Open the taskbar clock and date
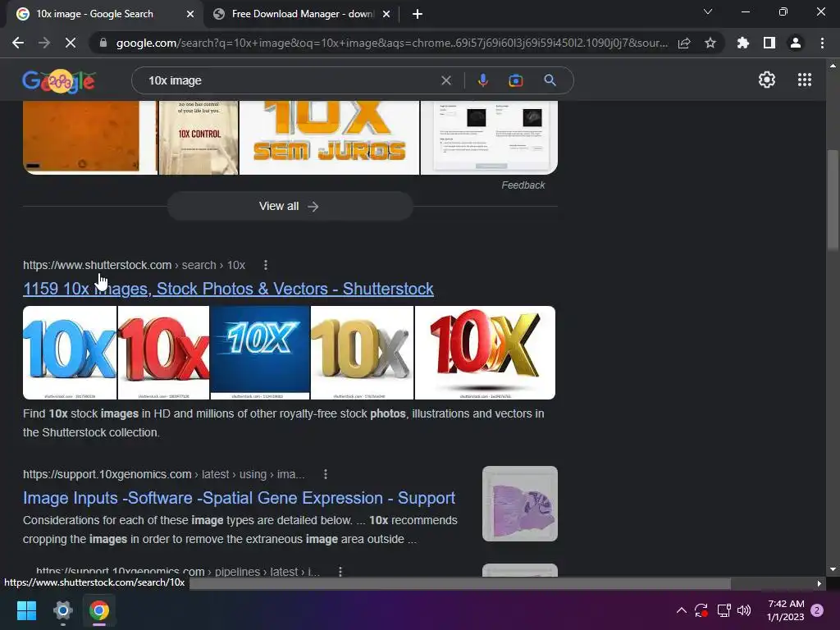This screenshot has width=840, height=630. [785, 610]
